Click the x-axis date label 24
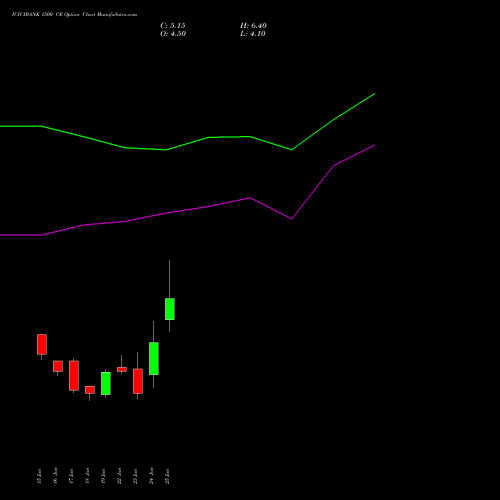The width and height of the screenshot is (500, 500). [151, 476]
